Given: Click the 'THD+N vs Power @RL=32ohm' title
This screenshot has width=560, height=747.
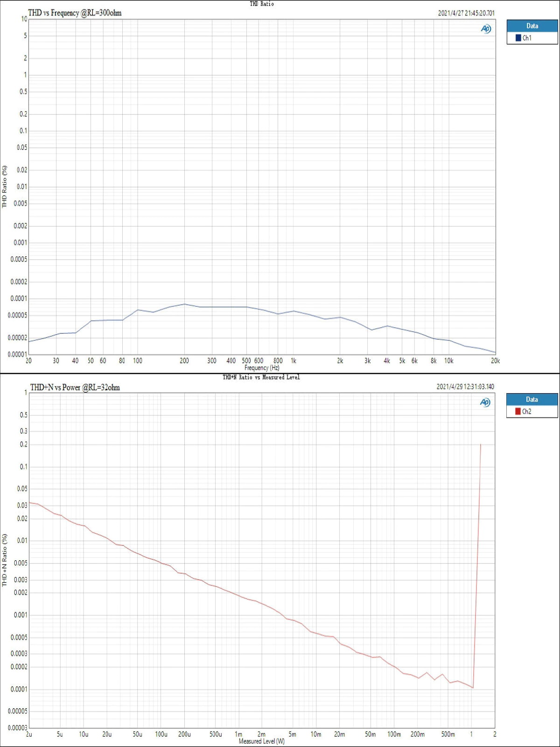Looking at the screenshot, I should [x=75, y=388].
